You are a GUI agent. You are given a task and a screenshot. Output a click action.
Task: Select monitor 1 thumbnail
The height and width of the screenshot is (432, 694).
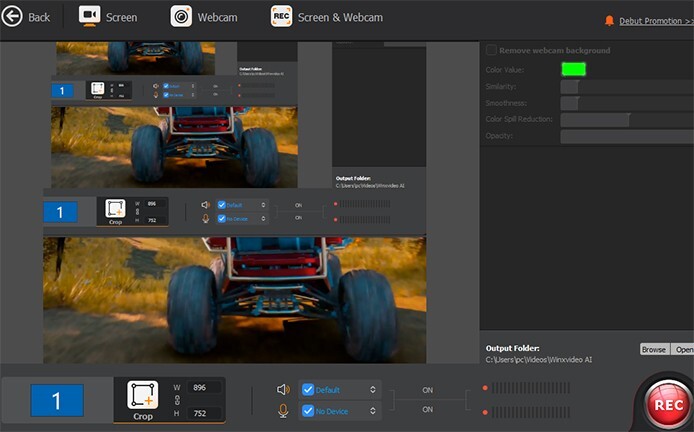click(x=56, y=401)
